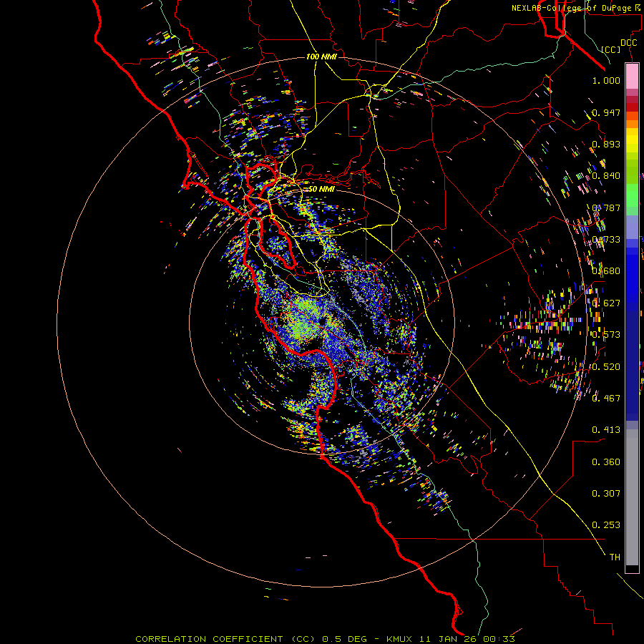Select the 0.840 legend value
Image resolution: width=644 pixels, height=644 pixels.
pos(606,176)
